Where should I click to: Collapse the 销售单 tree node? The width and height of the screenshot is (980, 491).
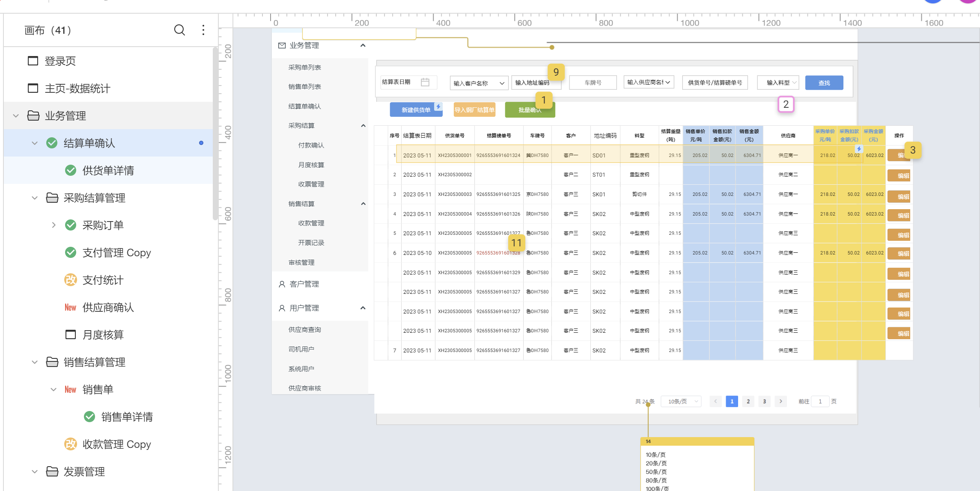point(54,389)
